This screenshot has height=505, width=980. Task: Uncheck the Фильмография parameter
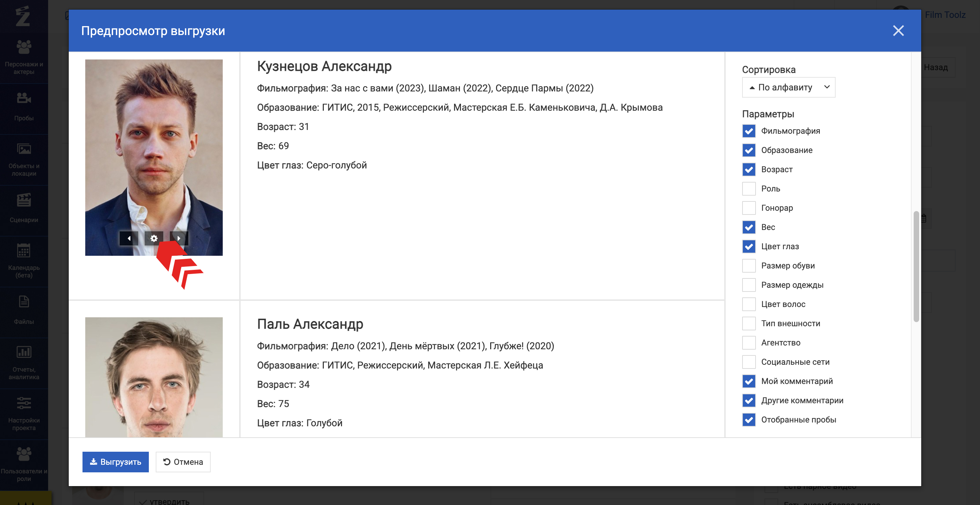pyautogui.click(x=749, y=131)
